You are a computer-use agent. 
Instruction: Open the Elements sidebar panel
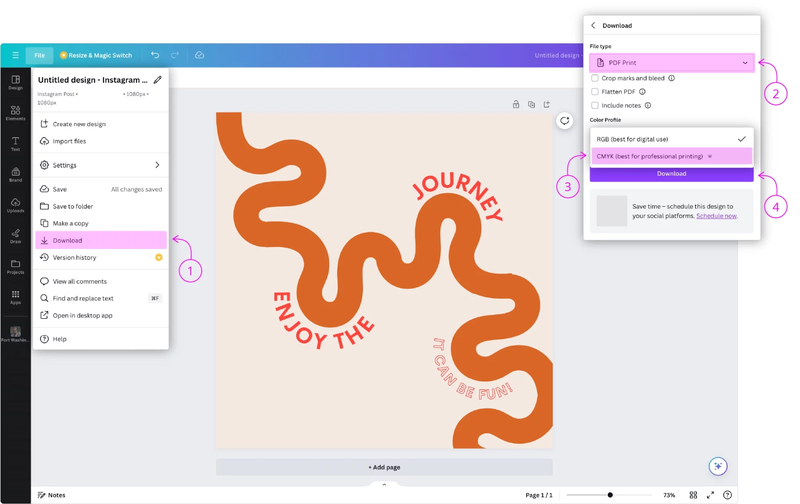tap(15, 113)
